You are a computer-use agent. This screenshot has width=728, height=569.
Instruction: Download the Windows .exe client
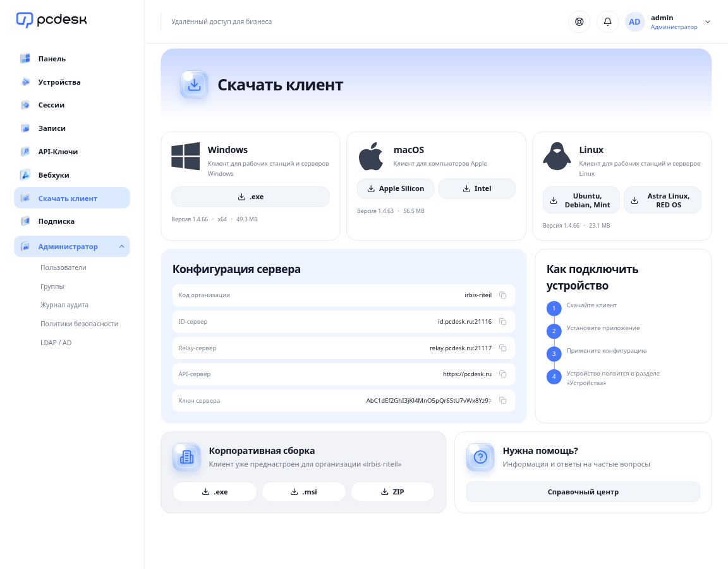pos(250,197)
